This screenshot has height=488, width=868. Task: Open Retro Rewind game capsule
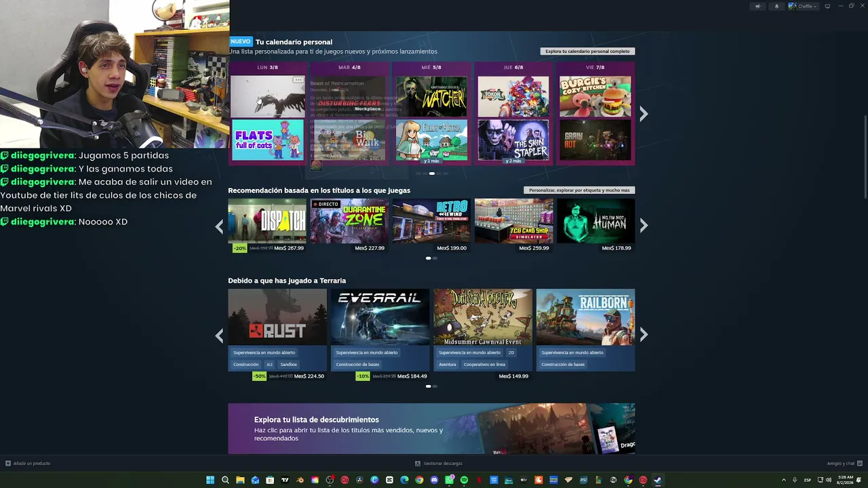tap(431, 221)
